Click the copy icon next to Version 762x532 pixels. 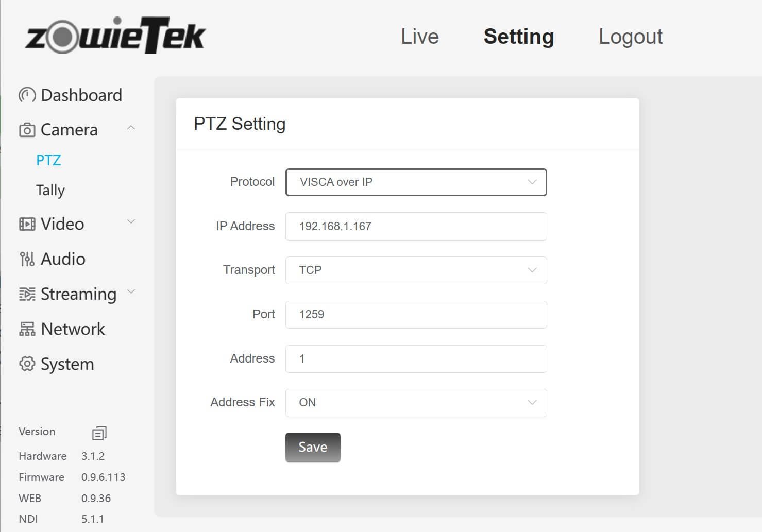point(99,433)
